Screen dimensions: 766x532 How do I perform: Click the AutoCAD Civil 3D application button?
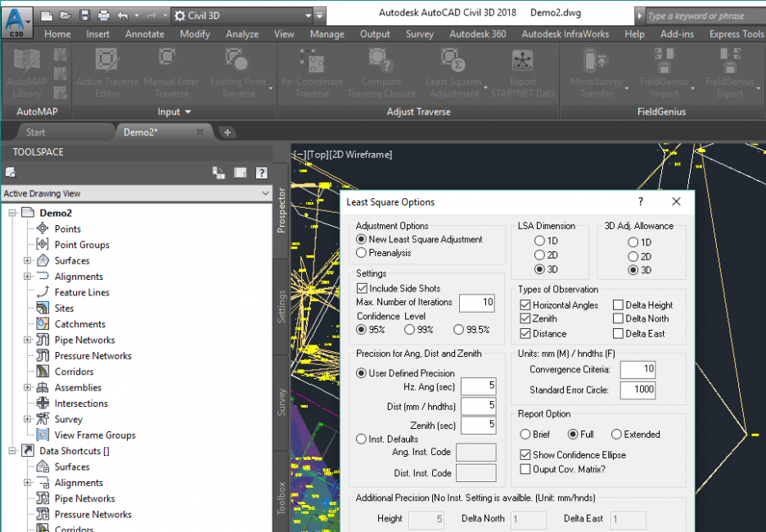(x=16, y=16)
